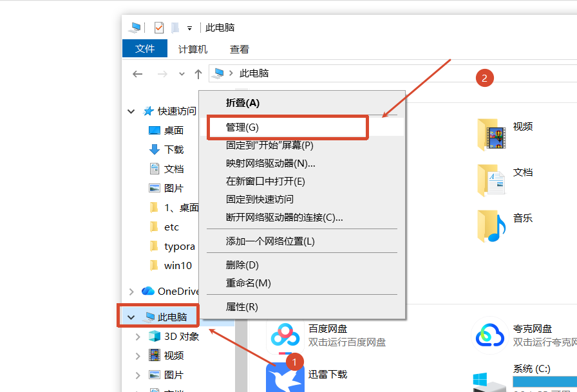This screenshot has height=392, width=577.
Task: Click the 迅雷下载 label text
Action: tap(328, 375)
